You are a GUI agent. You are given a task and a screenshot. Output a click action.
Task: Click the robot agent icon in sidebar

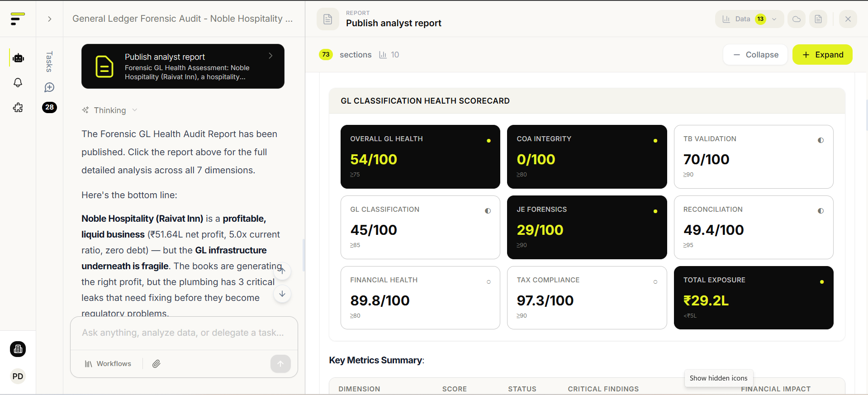pos(18,58)
